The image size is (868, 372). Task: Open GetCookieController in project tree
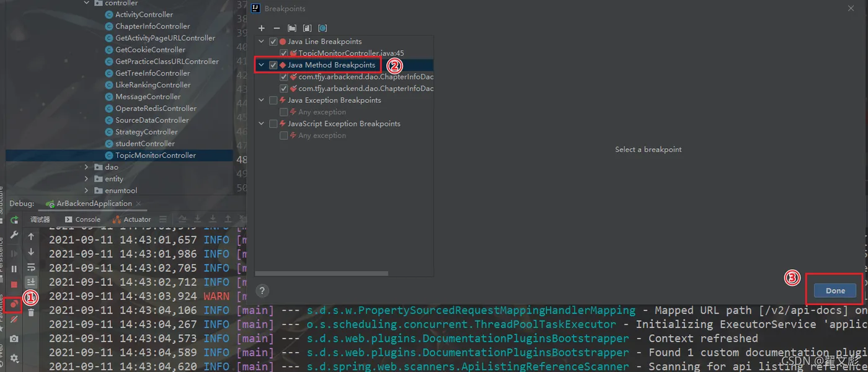[151, 50]
